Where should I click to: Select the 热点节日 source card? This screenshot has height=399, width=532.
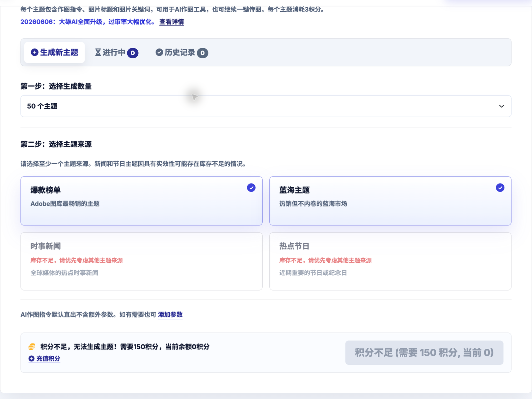tap(390, 261)
